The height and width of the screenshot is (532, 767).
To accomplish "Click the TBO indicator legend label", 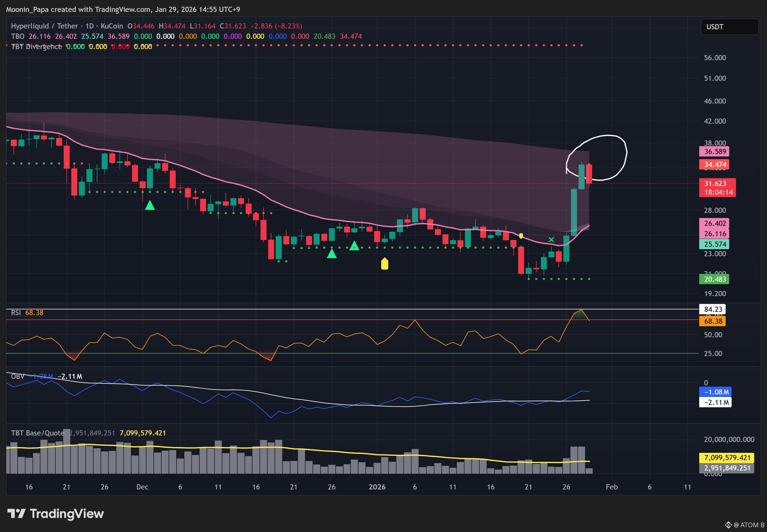I will (x=18, y=36).
